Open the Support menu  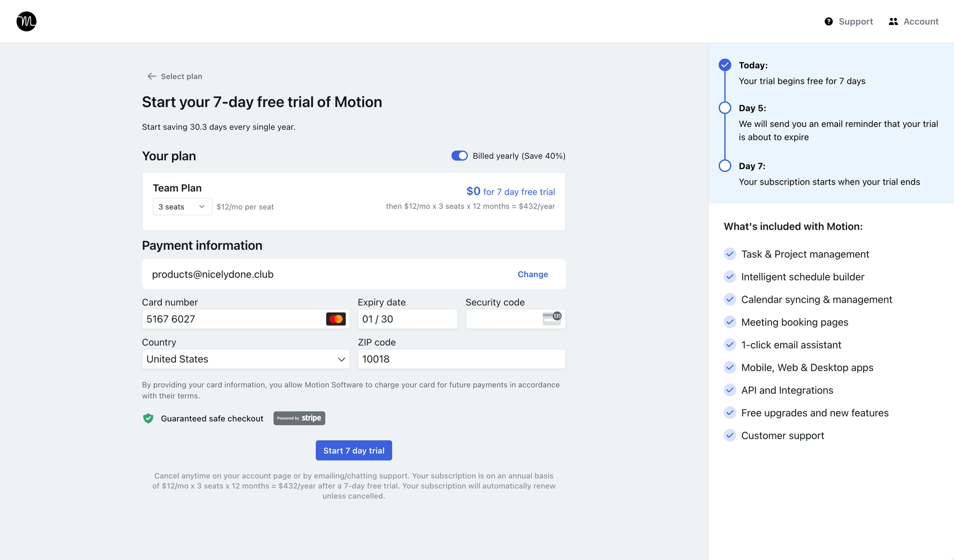click(848, 21)
